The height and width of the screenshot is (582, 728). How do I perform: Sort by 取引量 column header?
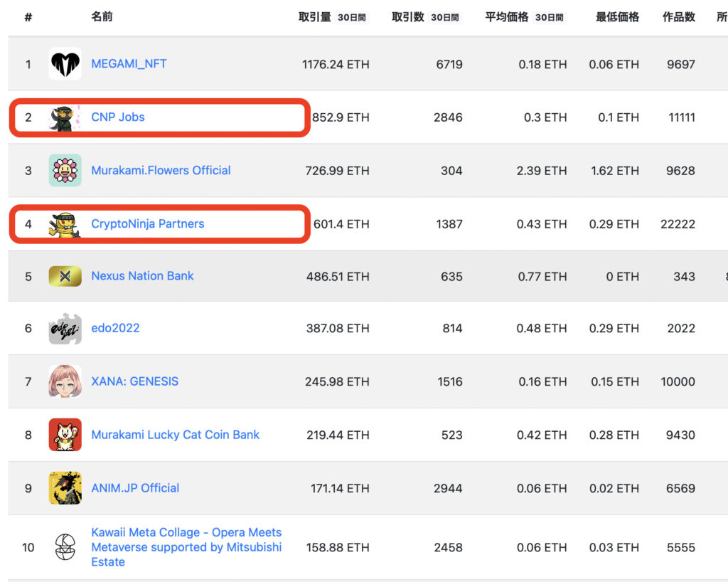(x=314, y=17)
